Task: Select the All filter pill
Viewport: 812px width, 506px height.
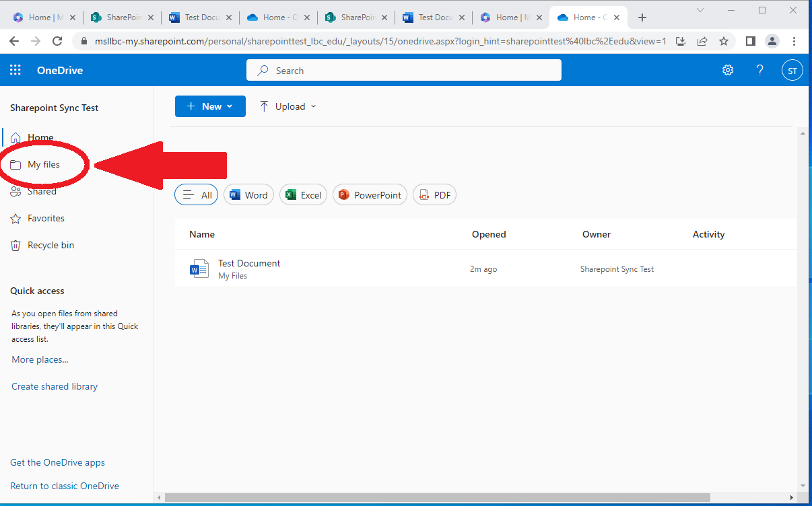Action: (x=197, y=195)
